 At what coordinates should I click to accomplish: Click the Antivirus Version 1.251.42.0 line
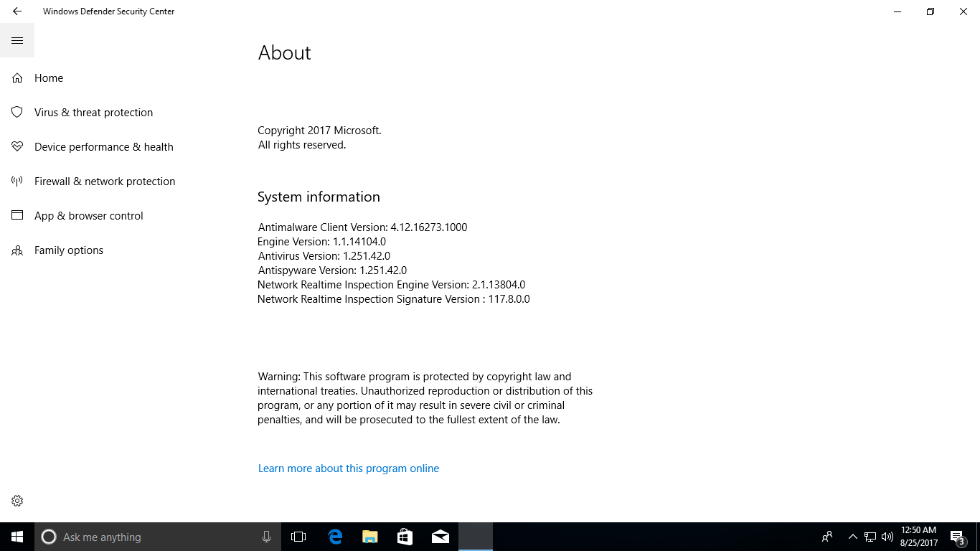coord(324,256)
